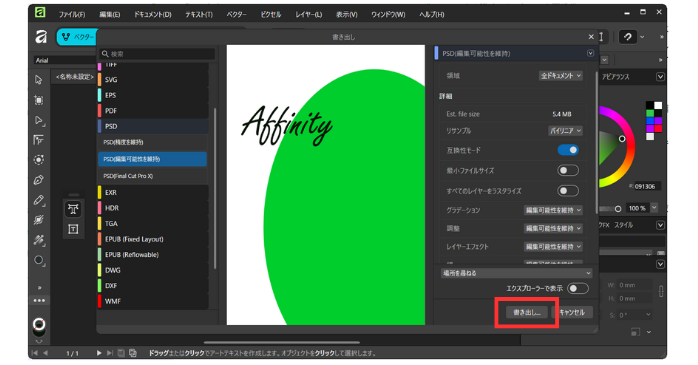
Task: Go to previous page in status bar
Action: click(x=45, y=353)
